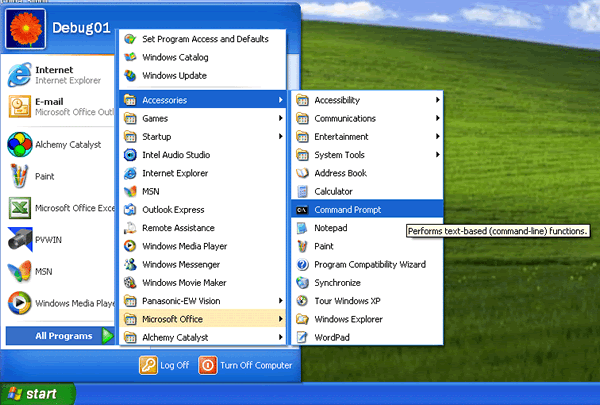Click the Program Compatibility Wizard icon
This screenshot has width=600, height=405.
[x=302, y=264]
